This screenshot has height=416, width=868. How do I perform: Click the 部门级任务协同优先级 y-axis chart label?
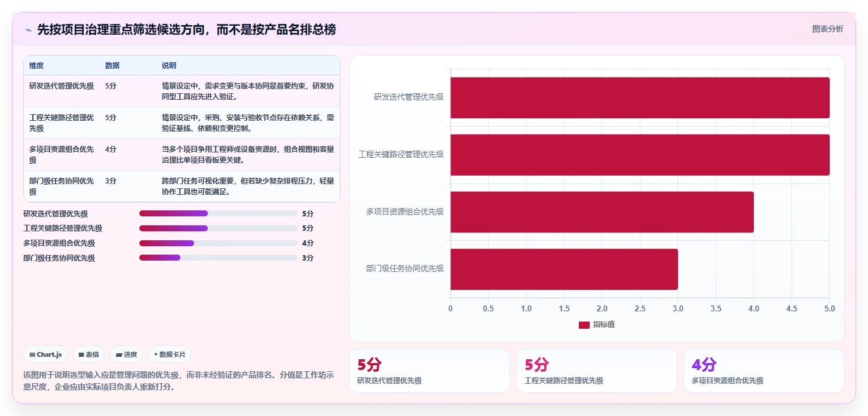coord(405,269)
